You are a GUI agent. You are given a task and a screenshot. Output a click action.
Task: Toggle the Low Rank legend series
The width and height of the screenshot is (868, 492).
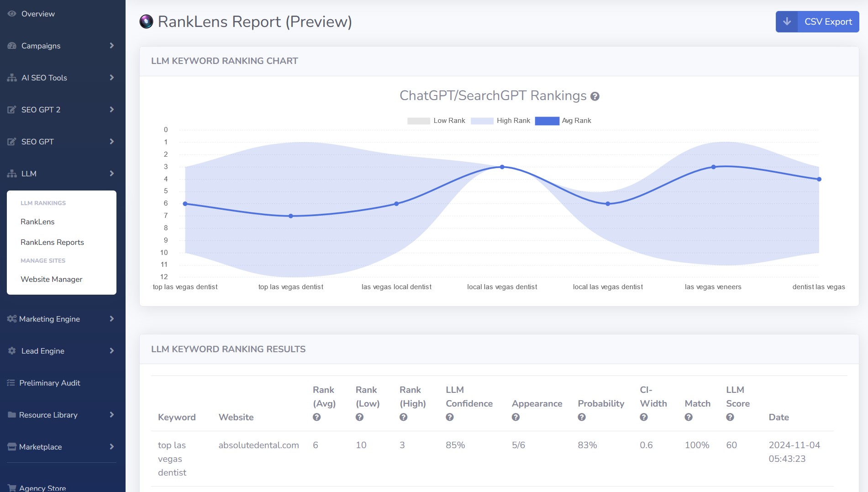436,121
